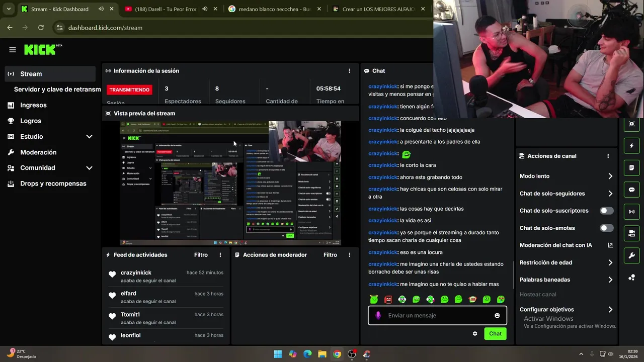Open the browser tab search dropdown

tap(9, 9)
